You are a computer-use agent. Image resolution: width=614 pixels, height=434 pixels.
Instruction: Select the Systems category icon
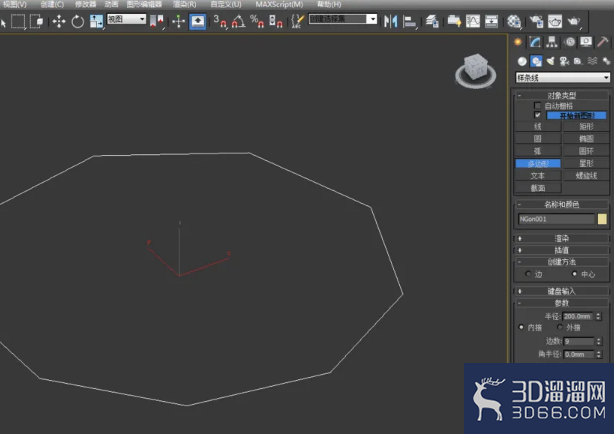click(606, 61)
